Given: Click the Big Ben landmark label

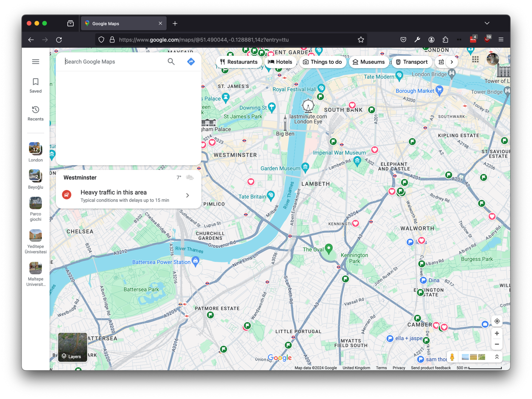Looking at the screenshot, I should click(x=285, y=134).
